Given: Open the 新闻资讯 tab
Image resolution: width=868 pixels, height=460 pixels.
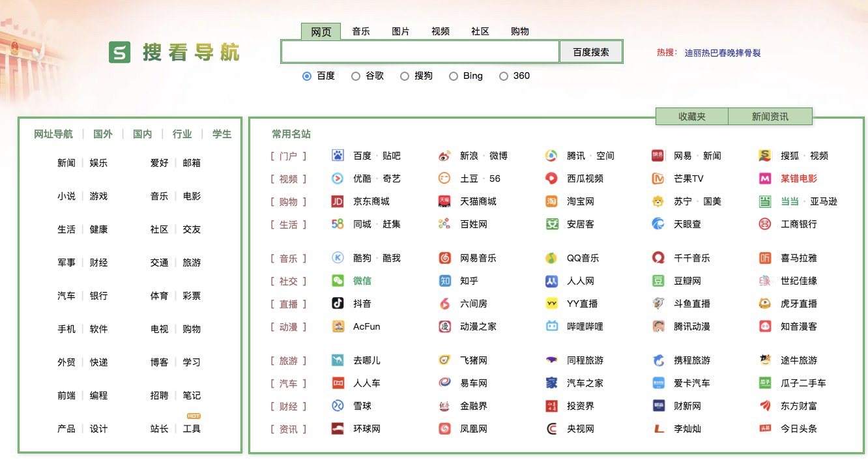Looking at the screenshot, I should [770, 117].
